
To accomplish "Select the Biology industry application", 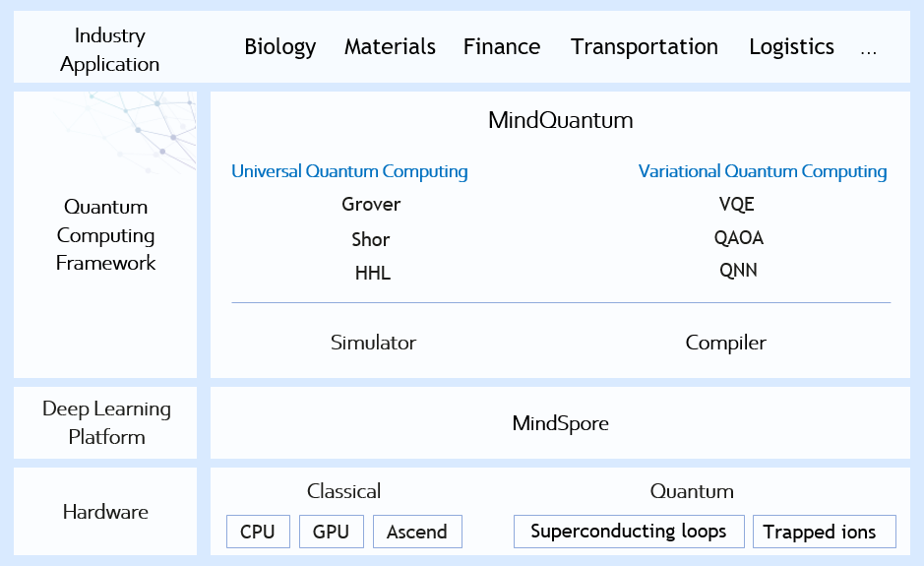I will [x=279, y=47].
